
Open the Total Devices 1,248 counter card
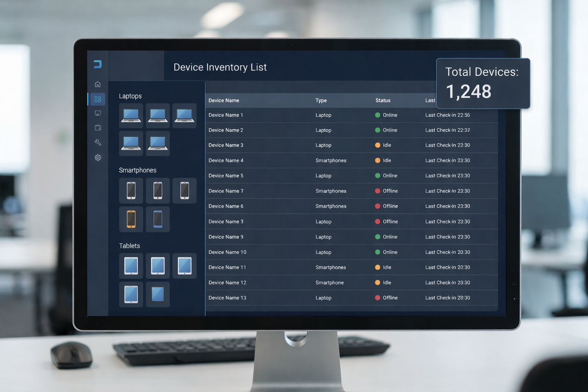pyautogui.click(x=483, y=83)
